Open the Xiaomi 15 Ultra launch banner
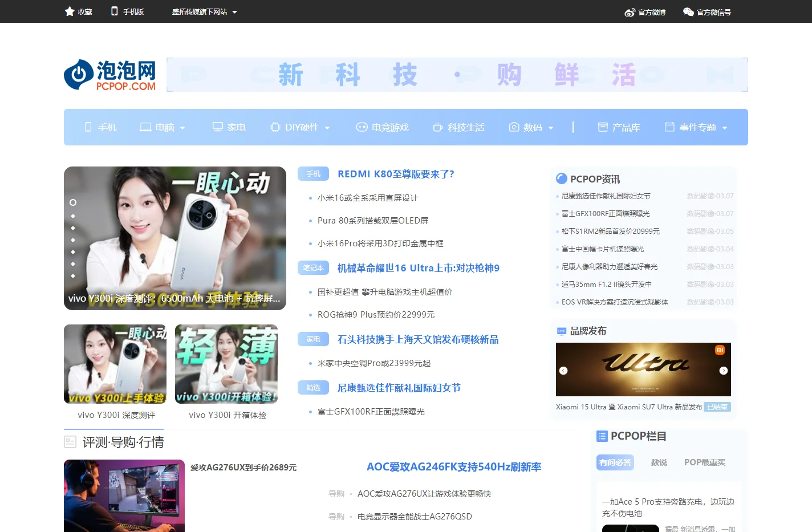812x532 pixels. pyautogui.click(x=643, y=369)
